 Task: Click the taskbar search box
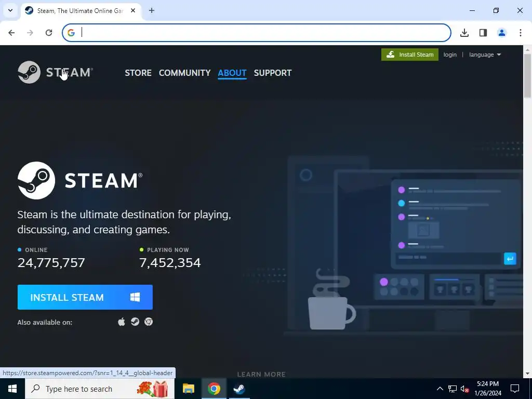pyautogui.click(x=100, y=389)
